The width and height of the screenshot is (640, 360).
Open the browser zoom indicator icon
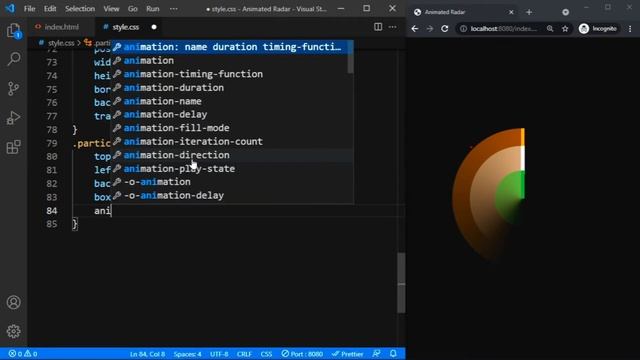point(550,29)
